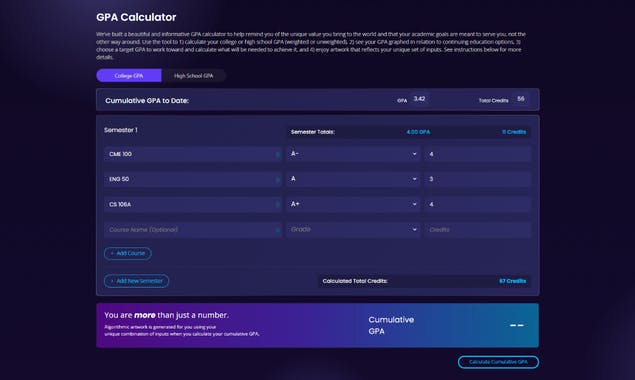Click the Calculated Total Credits label
Image resolution: width=635 pixels, height=380 pixels.
coord(355,281)
